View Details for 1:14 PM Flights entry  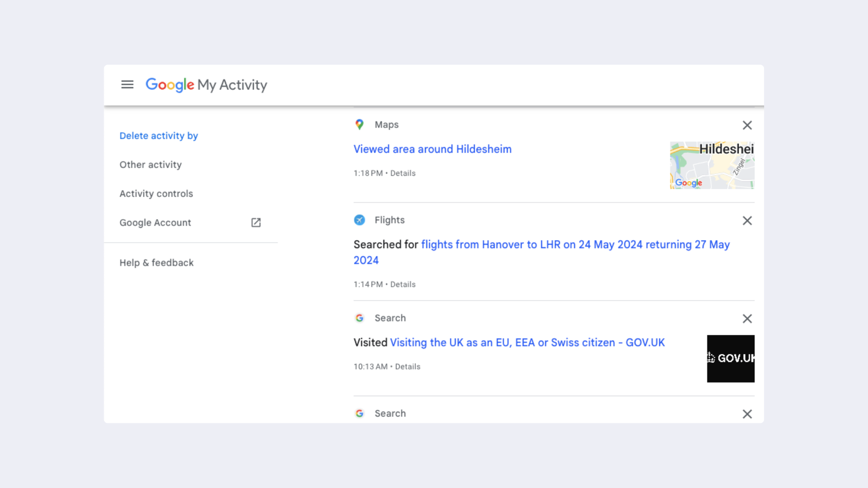403,284
